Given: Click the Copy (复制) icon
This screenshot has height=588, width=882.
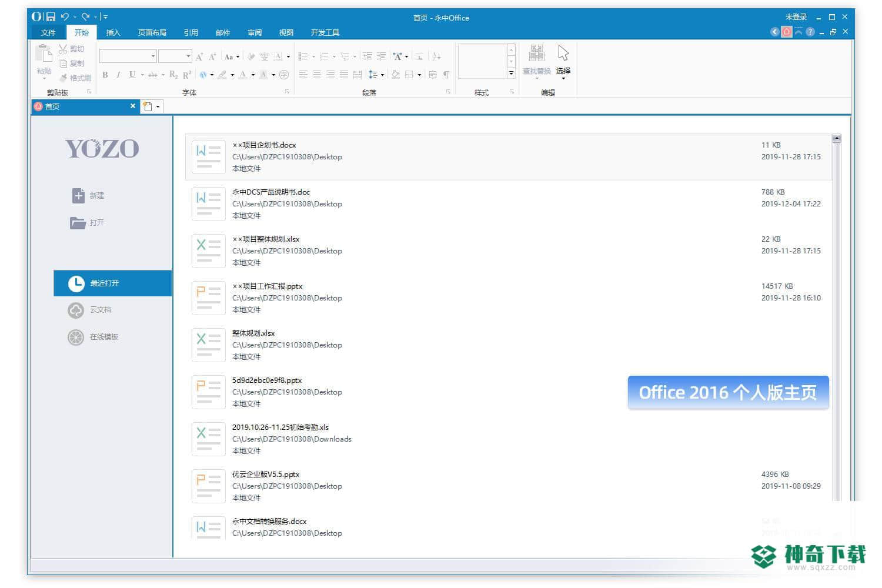Looking at the screenshot, I should pyautogui.click(x=64, y=63).
